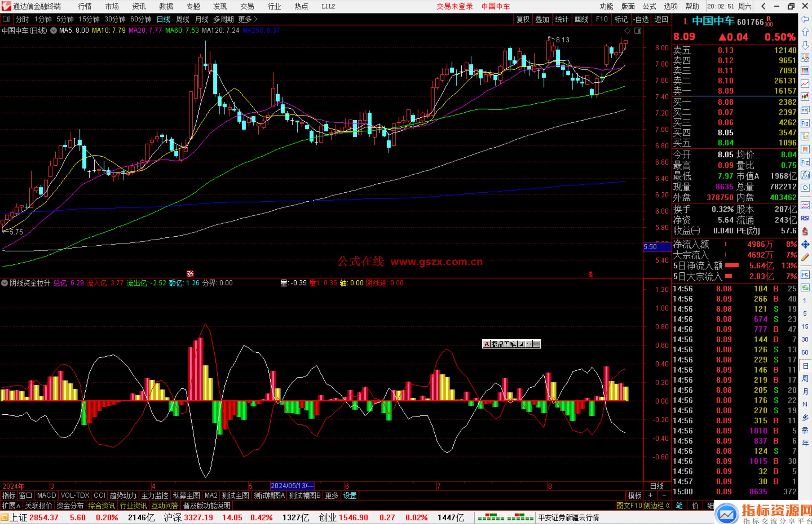The image size is (812, 524).
Task: Click the panel layout icon left of 分时
Action: coord(6,19)
